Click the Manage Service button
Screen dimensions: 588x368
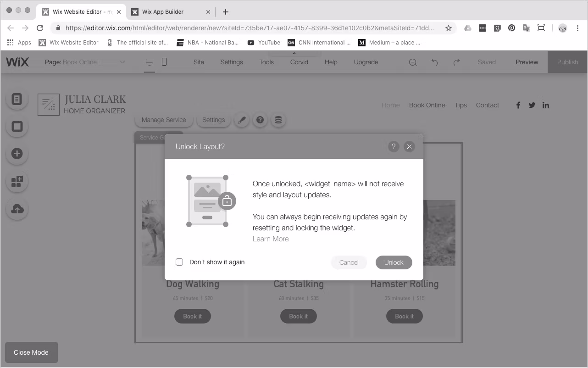164,120
